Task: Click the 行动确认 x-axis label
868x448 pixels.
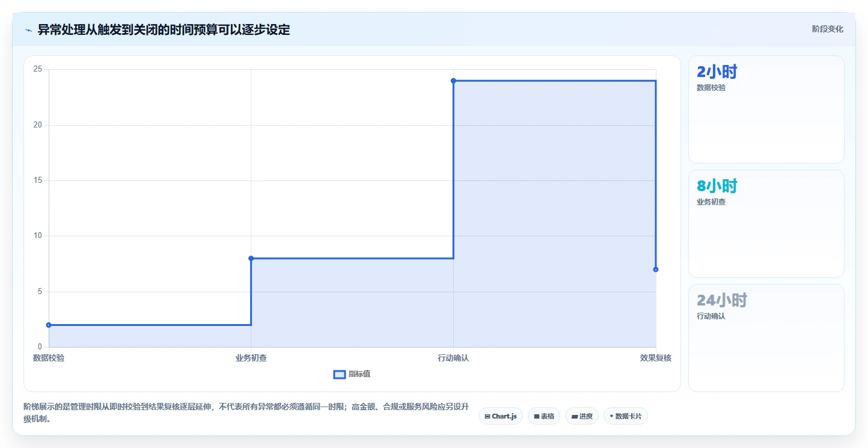Action: (453, 358)
